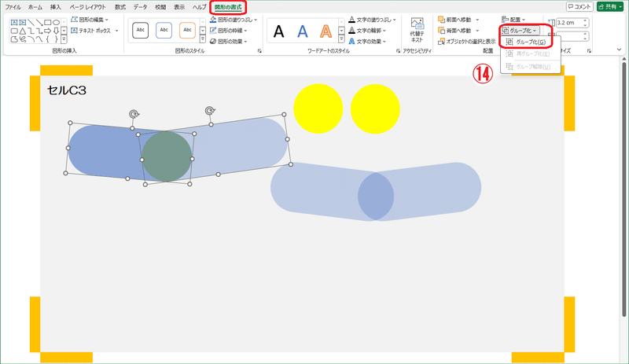This screenshot has height=364, width=629.
Task: Pick the Scribble shape tool
Action: point(23,39)
